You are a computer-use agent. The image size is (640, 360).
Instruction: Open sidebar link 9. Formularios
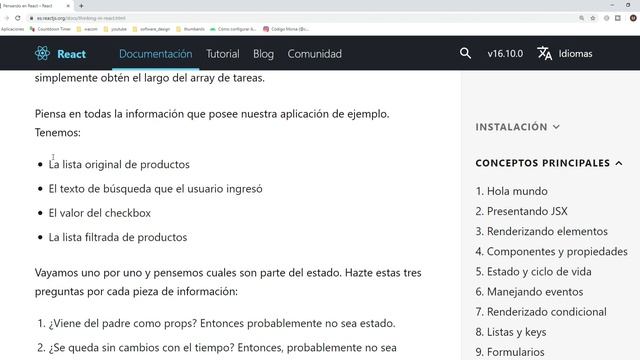point(510,352)
